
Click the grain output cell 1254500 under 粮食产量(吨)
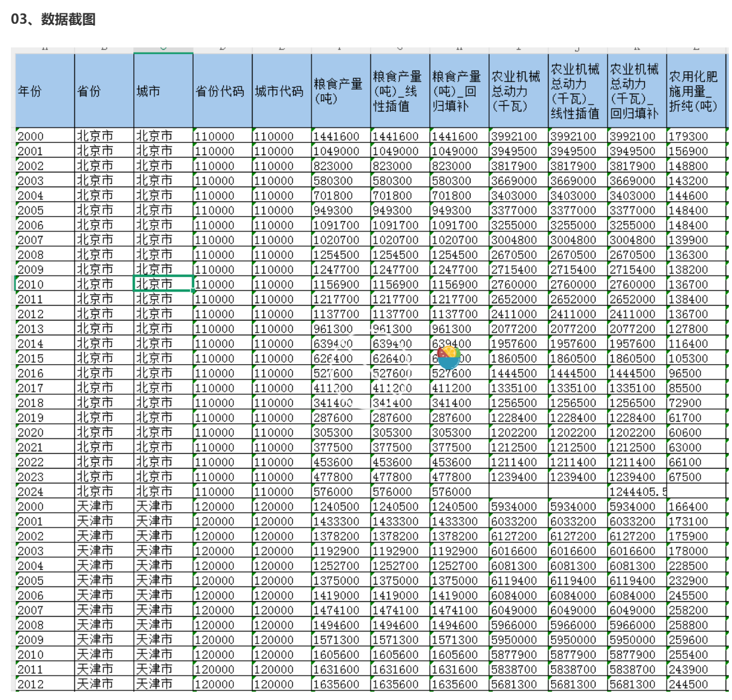pyautogui.click(x=341, y=254)
